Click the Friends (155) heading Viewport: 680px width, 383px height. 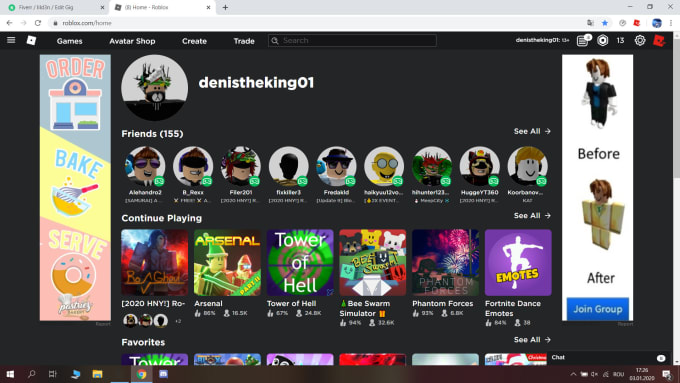(x=152, y=134)
